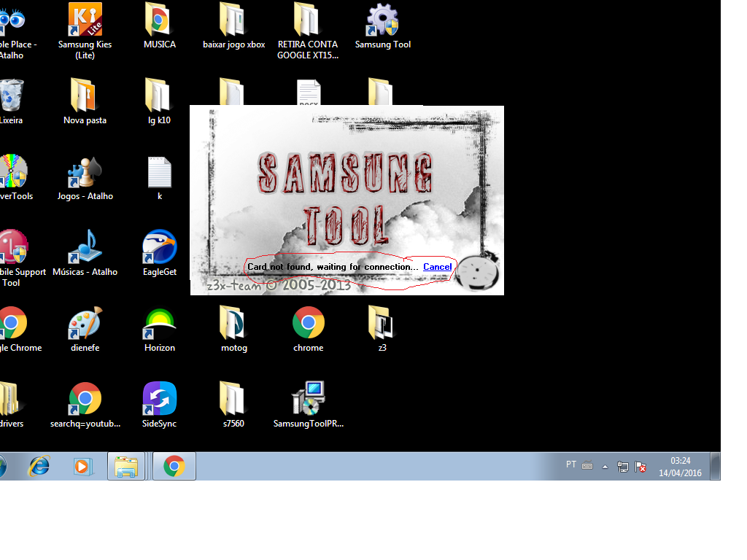This screenshot has width=747, height=560.
Task: Open Internet Explorer from the taskbar
Action: [x=39, y=466]
